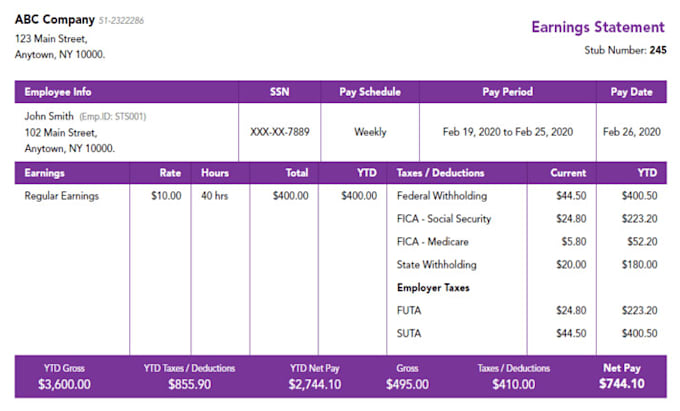680x411 pixels.
Task: Select the Net Pay amount $744.10
Action: tap(622, 384)
